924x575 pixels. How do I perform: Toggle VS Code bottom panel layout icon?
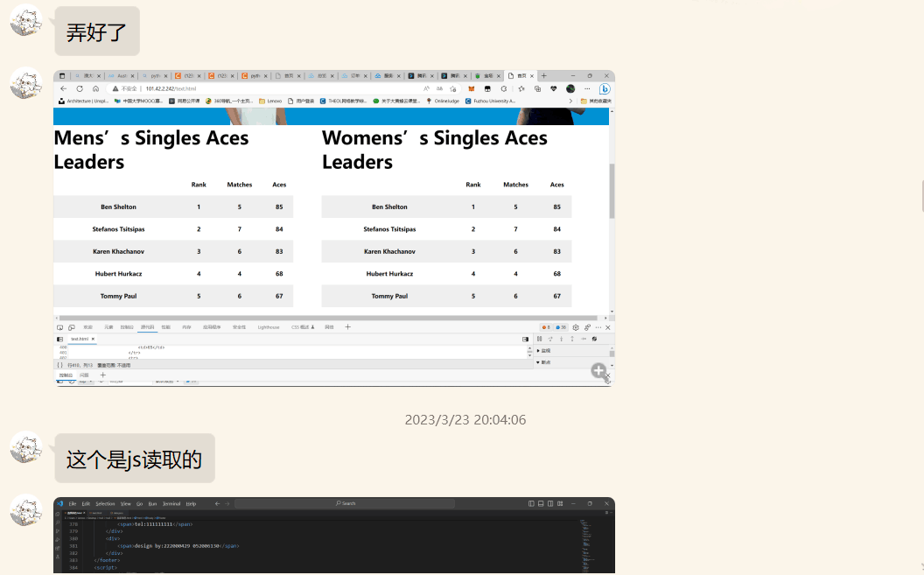[541, 504]
